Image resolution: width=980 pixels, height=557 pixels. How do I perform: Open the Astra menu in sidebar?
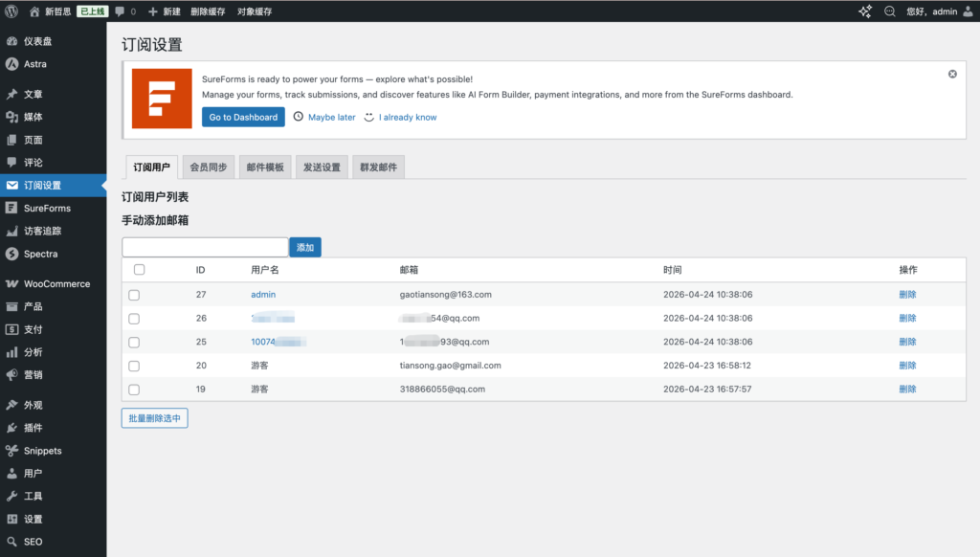(34, 64)
